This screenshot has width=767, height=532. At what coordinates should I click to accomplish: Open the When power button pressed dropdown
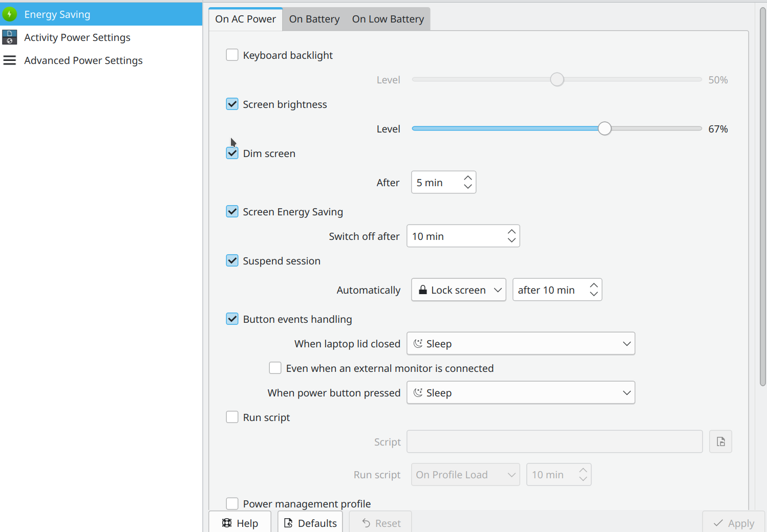pos(521,392)
